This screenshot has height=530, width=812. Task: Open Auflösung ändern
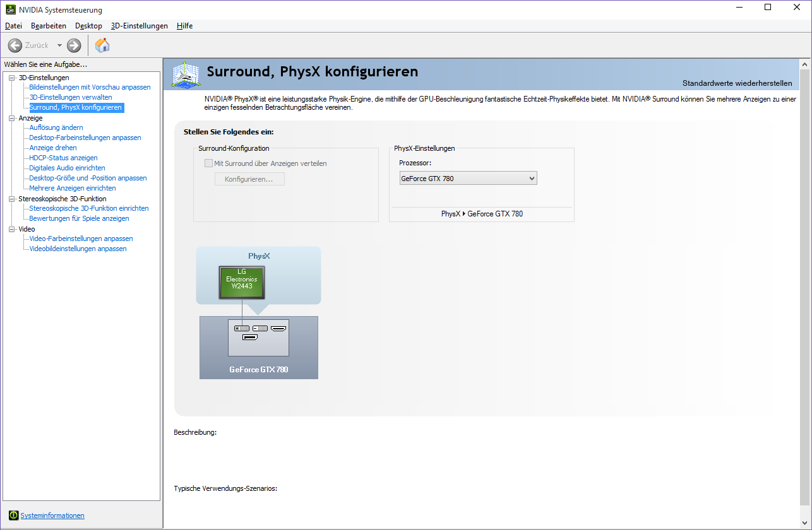(x=56, y=127)
